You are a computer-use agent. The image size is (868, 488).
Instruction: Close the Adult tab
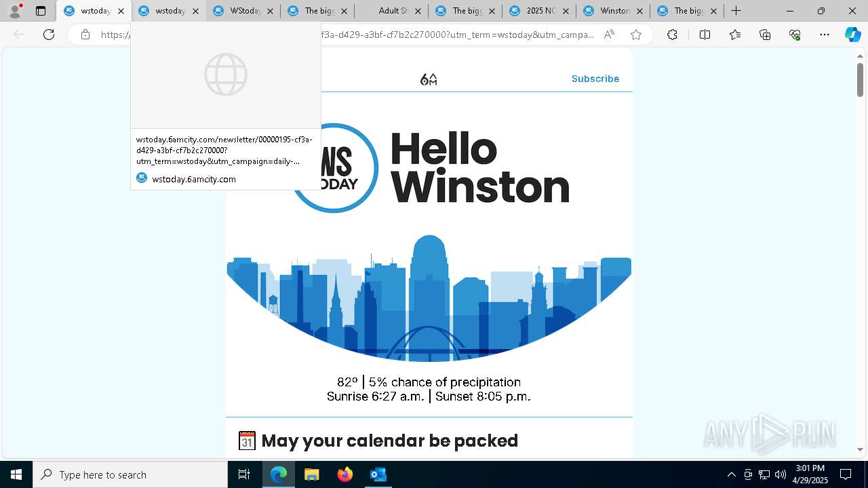tap(417, 11)
